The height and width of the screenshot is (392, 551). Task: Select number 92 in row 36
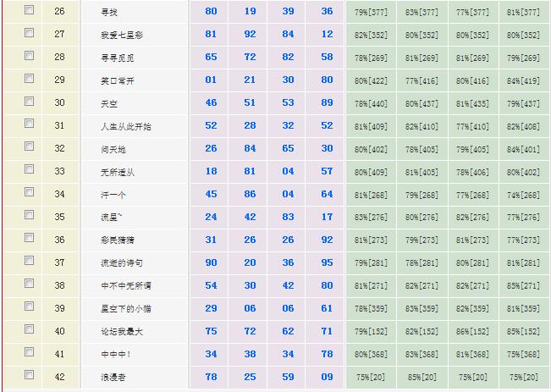click(327, 240)
